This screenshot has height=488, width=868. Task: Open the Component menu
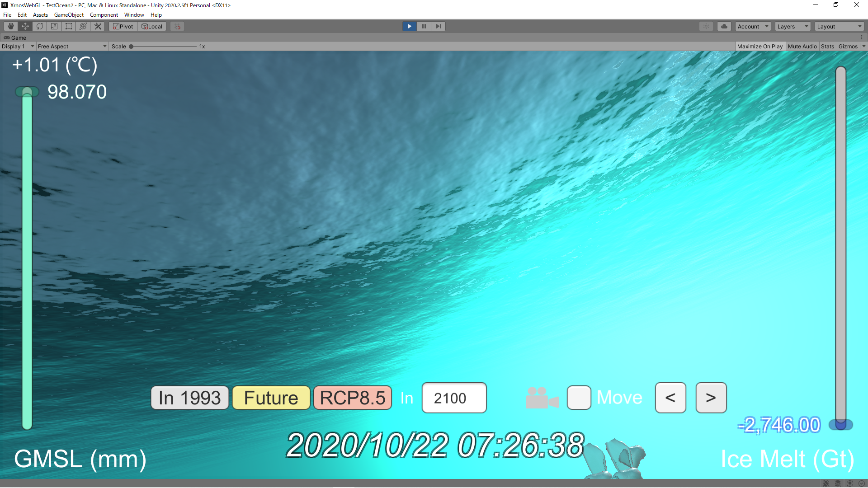(104, 15)
